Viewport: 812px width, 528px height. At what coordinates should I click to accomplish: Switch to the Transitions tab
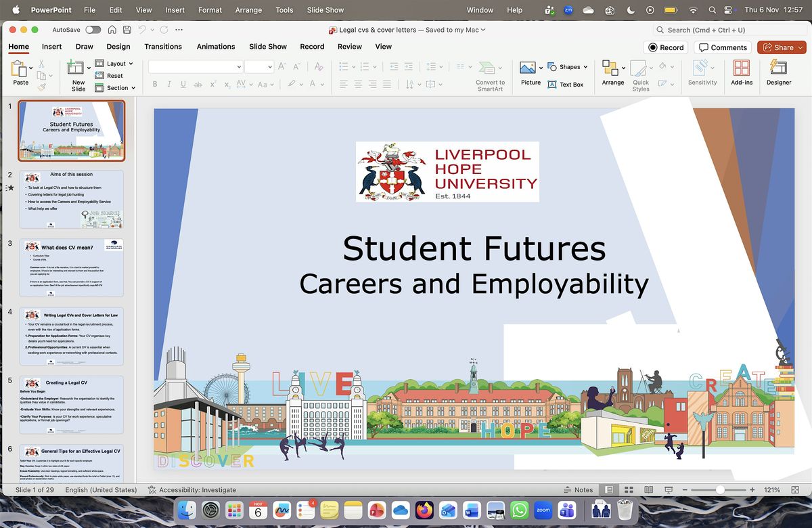click(162, 47)
